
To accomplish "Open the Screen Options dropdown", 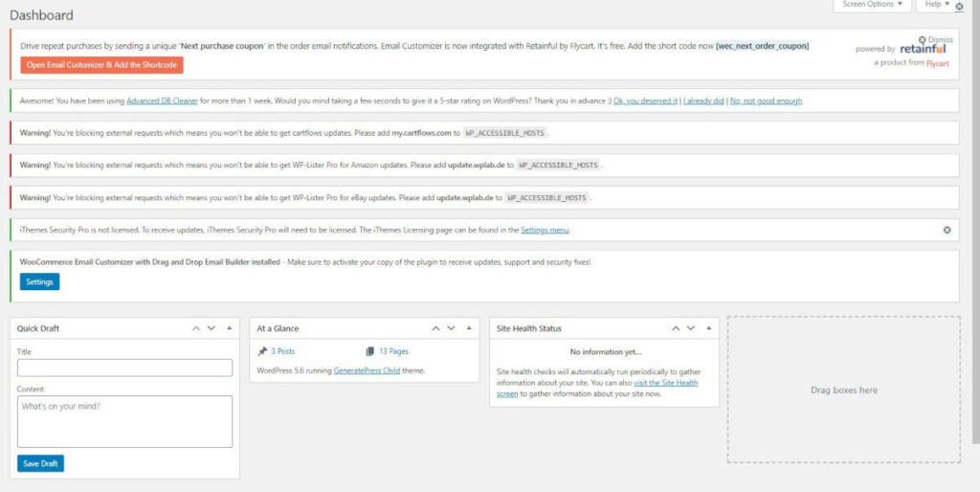I will point(872,5).
